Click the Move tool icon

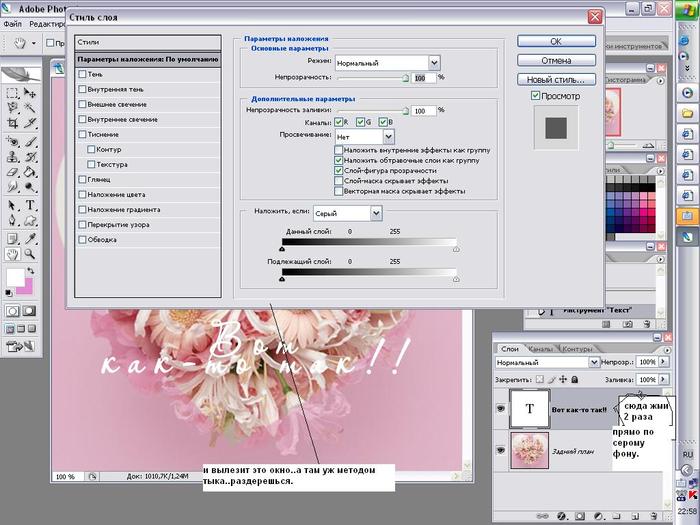31,92
